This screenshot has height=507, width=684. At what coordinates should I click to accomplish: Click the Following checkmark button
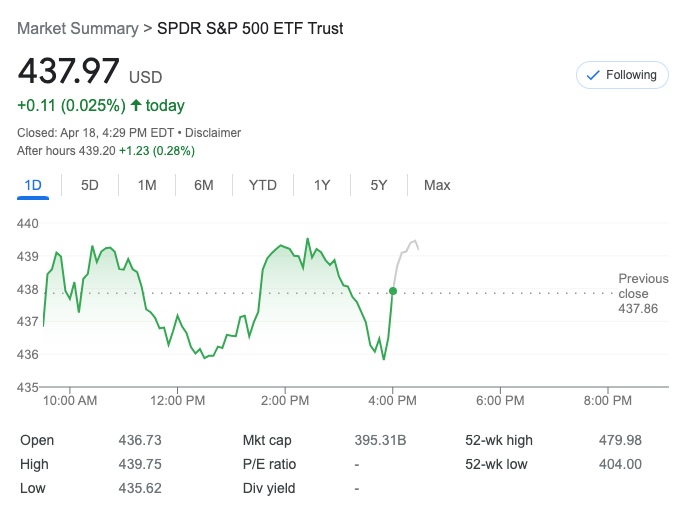621,75
